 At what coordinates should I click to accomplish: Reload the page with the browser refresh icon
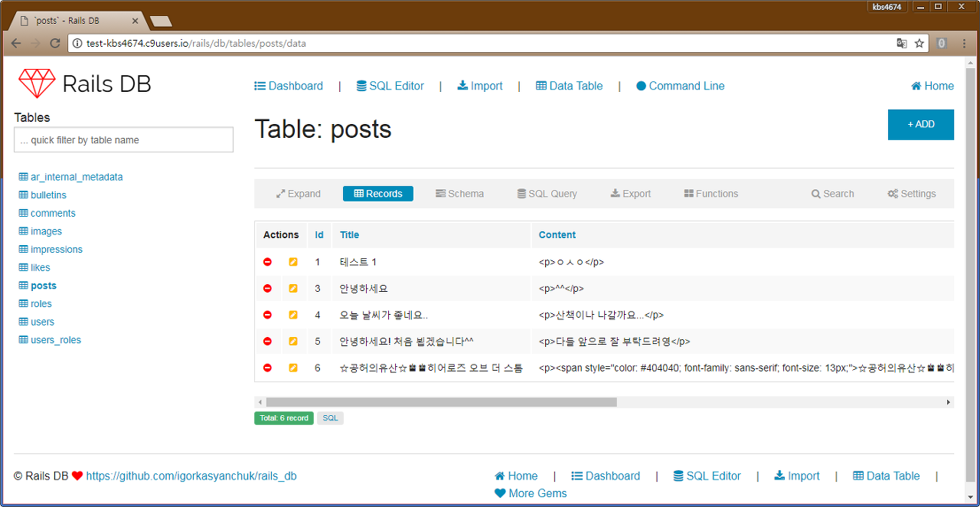(x=55, y=43)
